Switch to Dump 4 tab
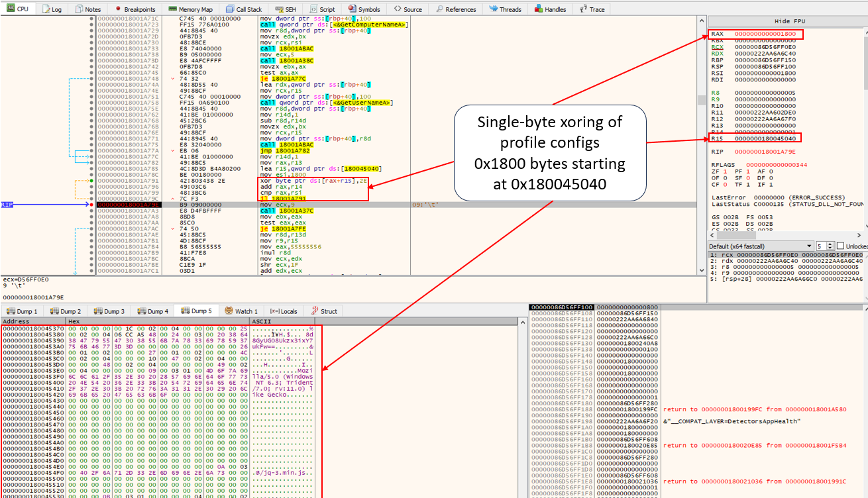 pos(152,311)
